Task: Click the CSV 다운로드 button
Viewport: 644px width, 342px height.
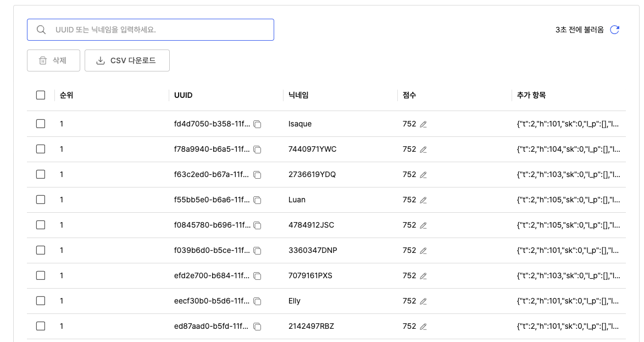Action: [x=127, y=60]
